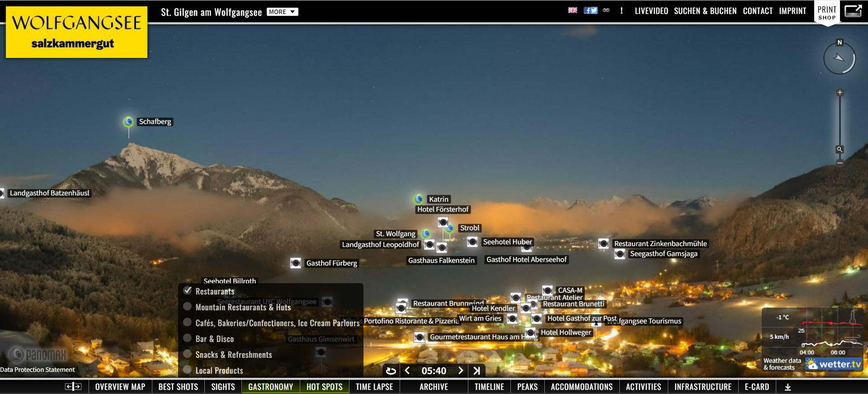Enable Mountain Restaurants & Huts filter
This screenshot has width=868, height=394.
point(187,306)
